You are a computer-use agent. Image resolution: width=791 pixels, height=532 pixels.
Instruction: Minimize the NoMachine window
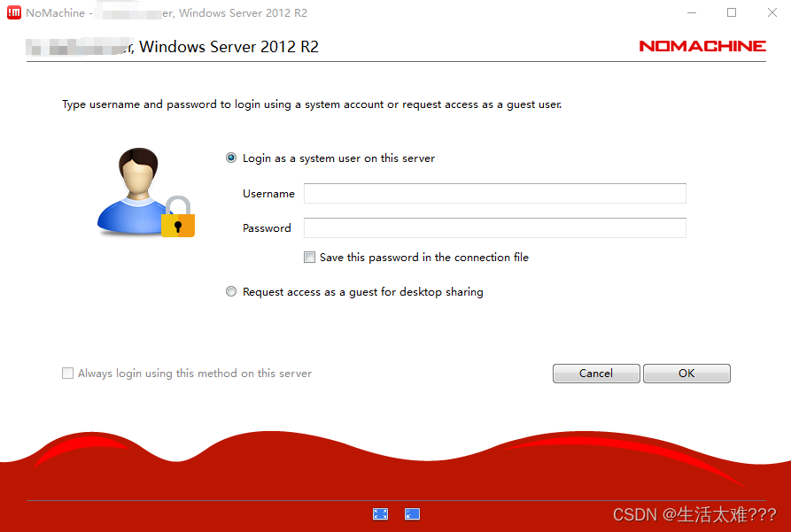point(692,12)
